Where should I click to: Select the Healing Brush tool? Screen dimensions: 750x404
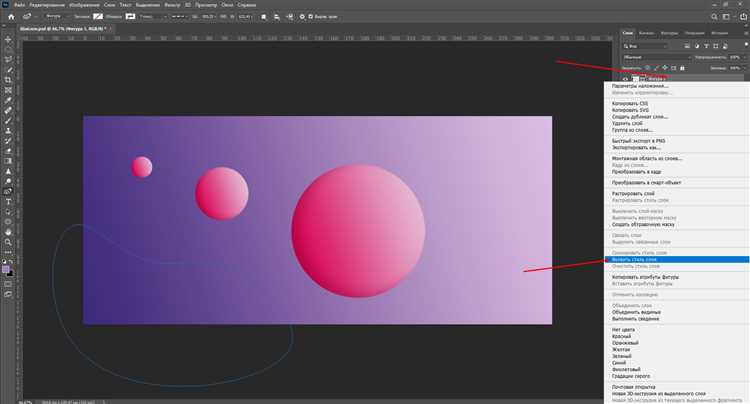(8, 110)
